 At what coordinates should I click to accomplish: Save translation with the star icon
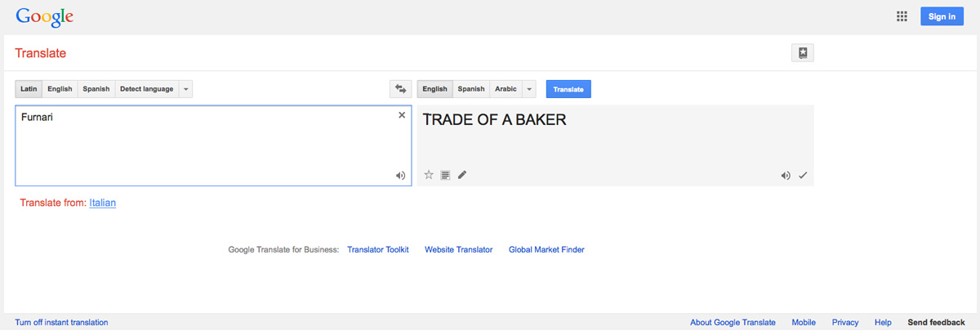tap(429, 175)
